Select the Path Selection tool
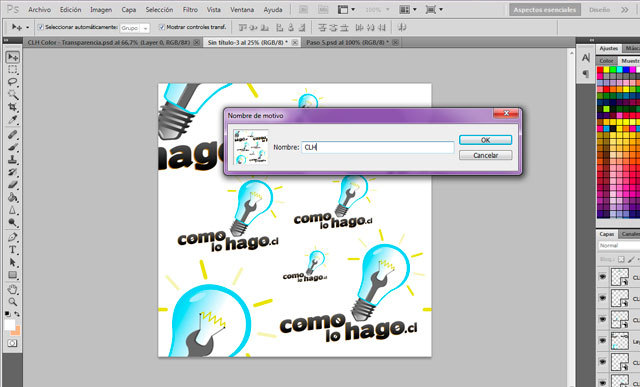640x387 pixels. point(13,262)
